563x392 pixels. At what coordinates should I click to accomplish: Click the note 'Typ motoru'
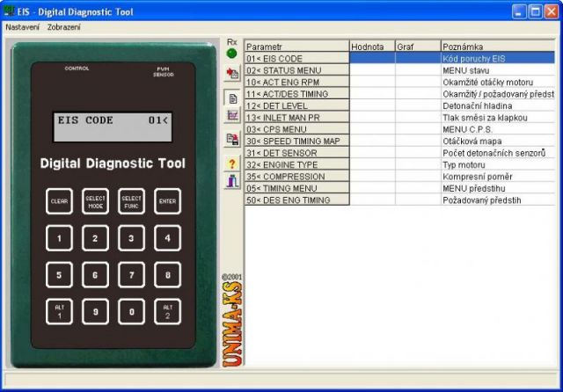464,165
